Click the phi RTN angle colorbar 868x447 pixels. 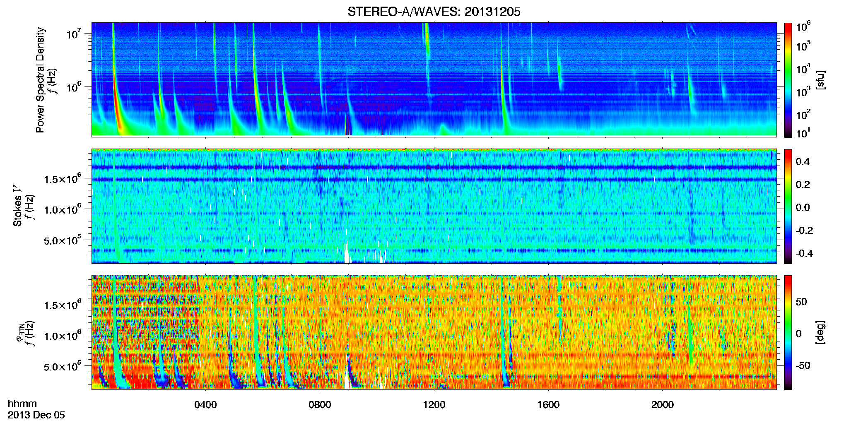(788, 332)
